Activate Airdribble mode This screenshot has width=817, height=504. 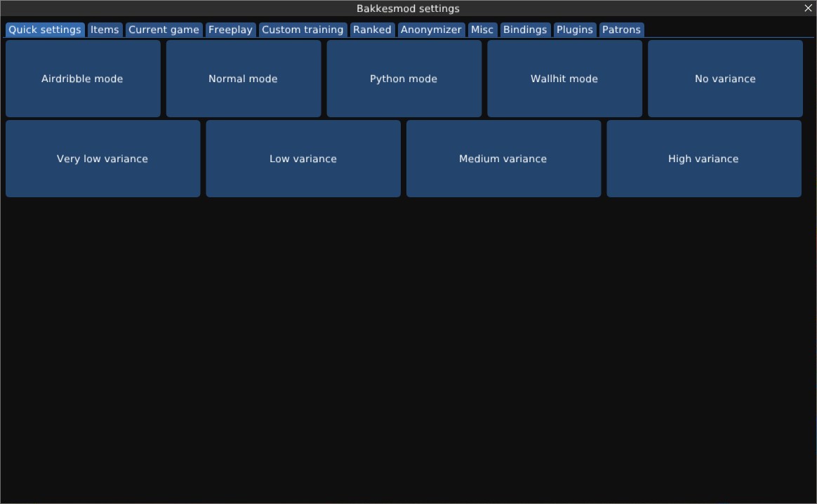click(x=83, y=79)
